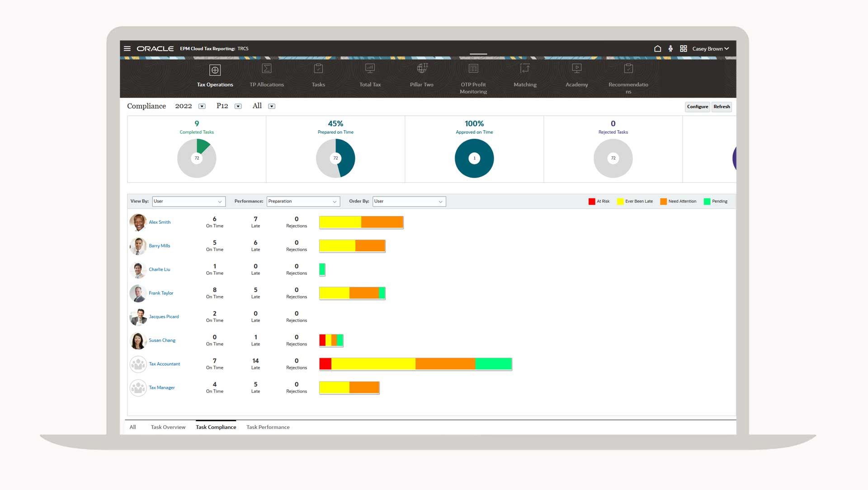This screenshot has height=490, width=868.
Task: Click the red At Risk legend swatch
Action: pos(591,202)
